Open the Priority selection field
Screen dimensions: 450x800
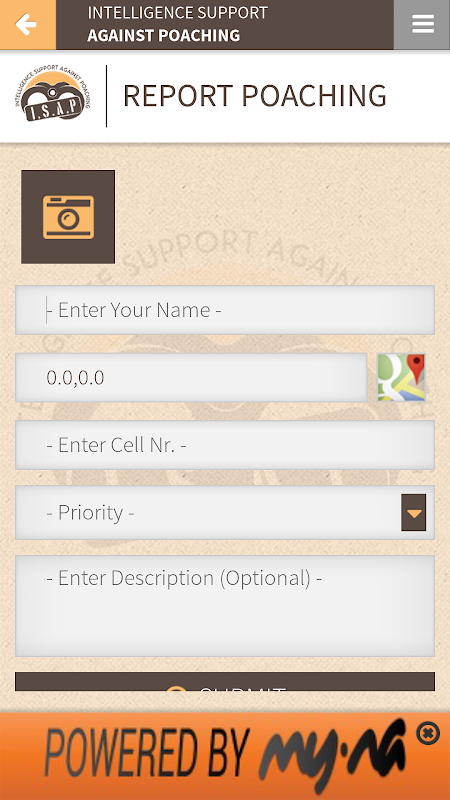tap(225, 512)
